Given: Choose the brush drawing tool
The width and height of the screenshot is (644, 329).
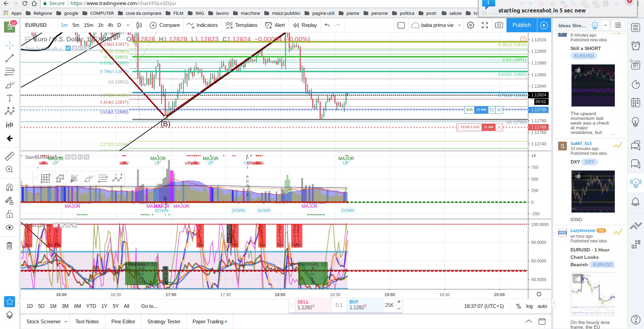Looking at the screenshot, I should tap(10, 85).
